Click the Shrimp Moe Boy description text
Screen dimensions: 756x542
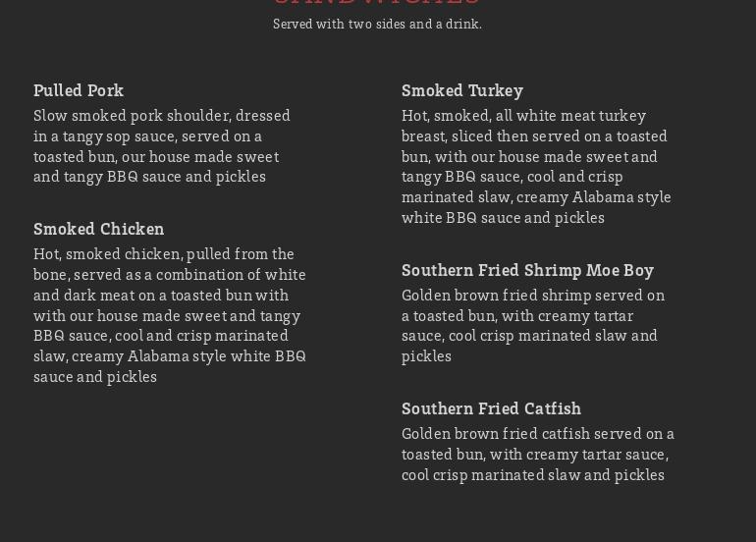[532, 326]
